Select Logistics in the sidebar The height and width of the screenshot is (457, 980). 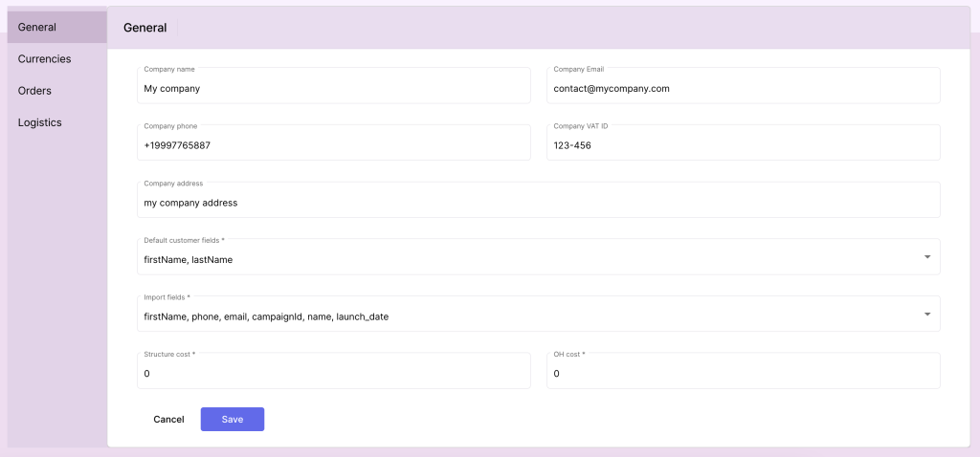click(39, 122)
